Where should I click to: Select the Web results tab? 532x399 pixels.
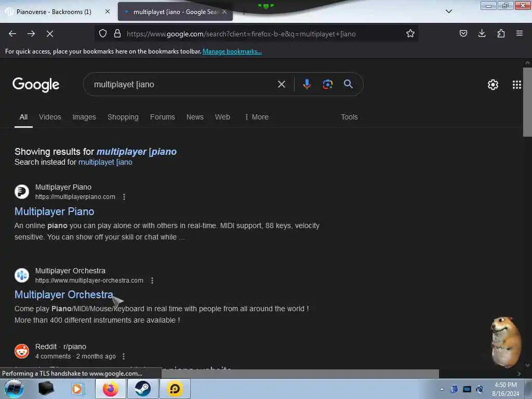pos(222,117)
